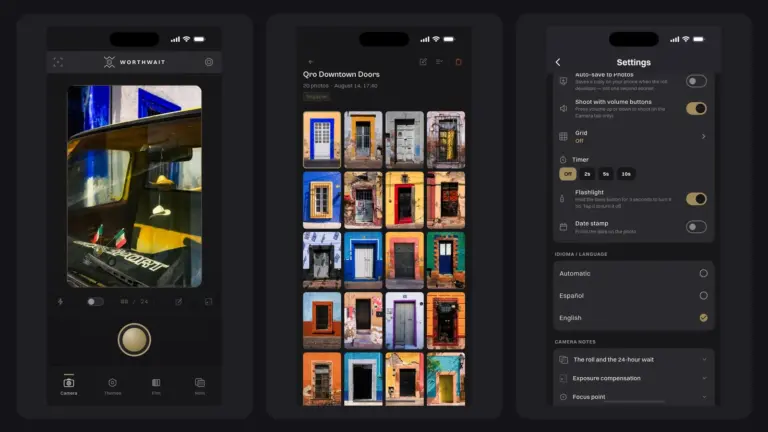
Task: Tap the Wi-Fi status icon on Settings phone
Action: click(x=686, y=39)
